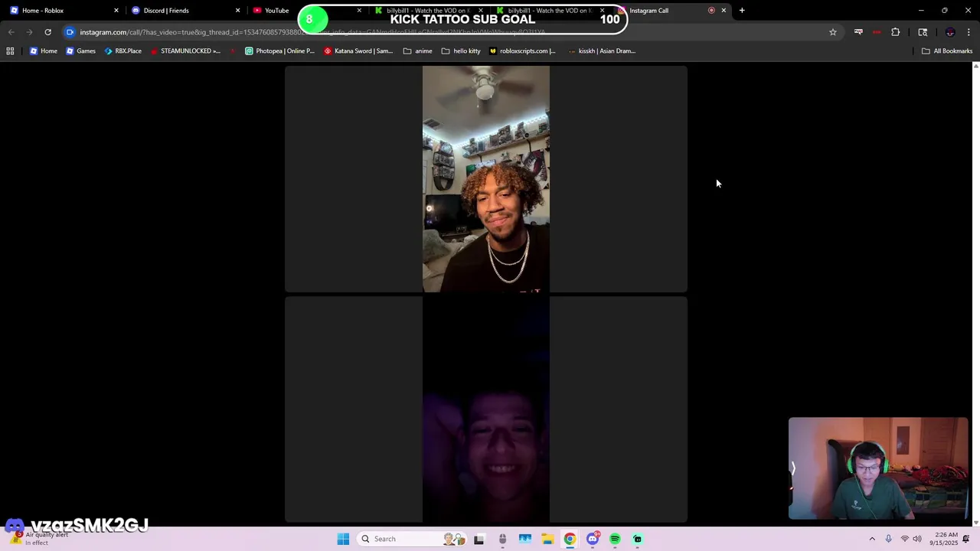Show hidden system tray icons
980x551 pixels.
871,539
